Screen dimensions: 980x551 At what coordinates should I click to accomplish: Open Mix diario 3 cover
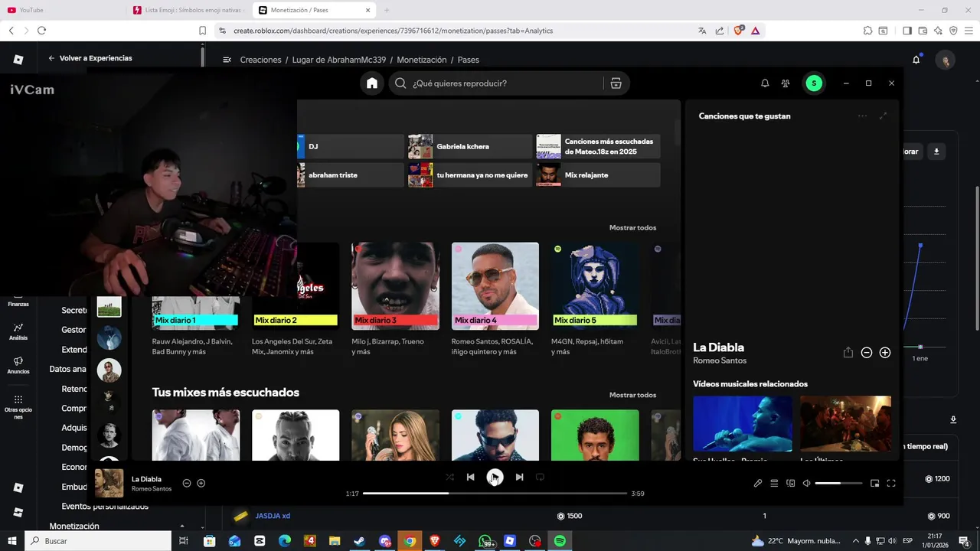pos(395,286)
